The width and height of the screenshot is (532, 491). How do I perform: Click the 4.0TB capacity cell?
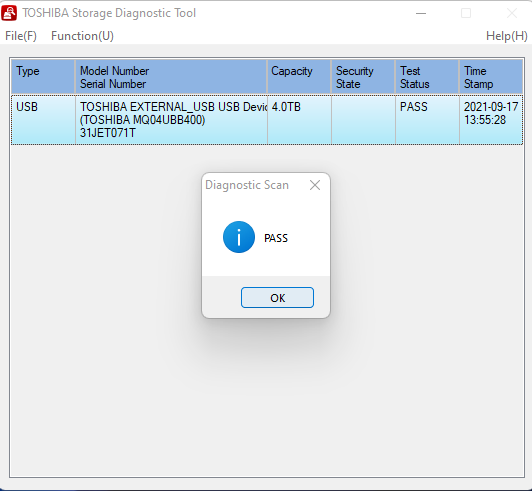[x=299, y=119]
